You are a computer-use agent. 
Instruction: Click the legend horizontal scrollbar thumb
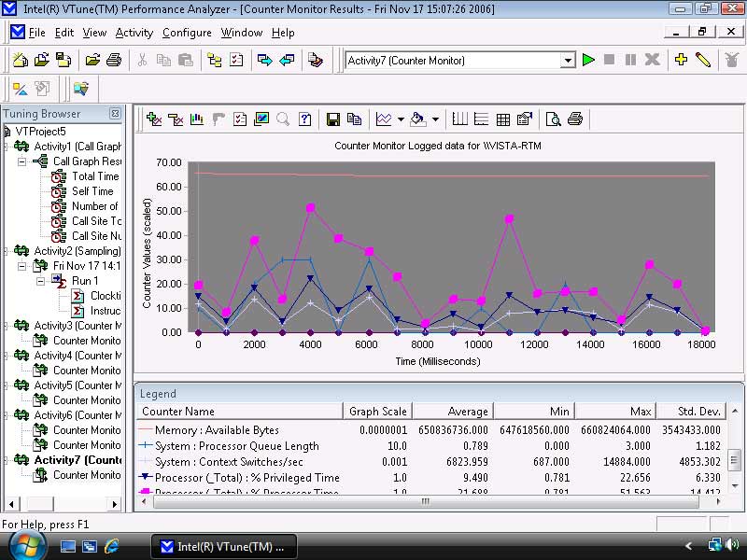(426, 501)
